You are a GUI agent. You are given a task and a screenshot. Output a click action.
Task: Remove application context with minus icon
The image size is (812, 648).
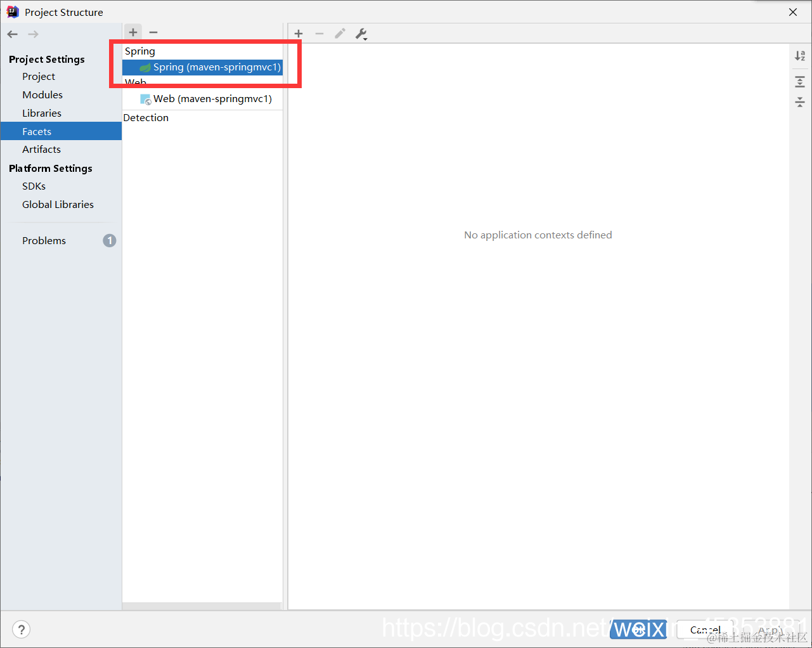[319, 34]
